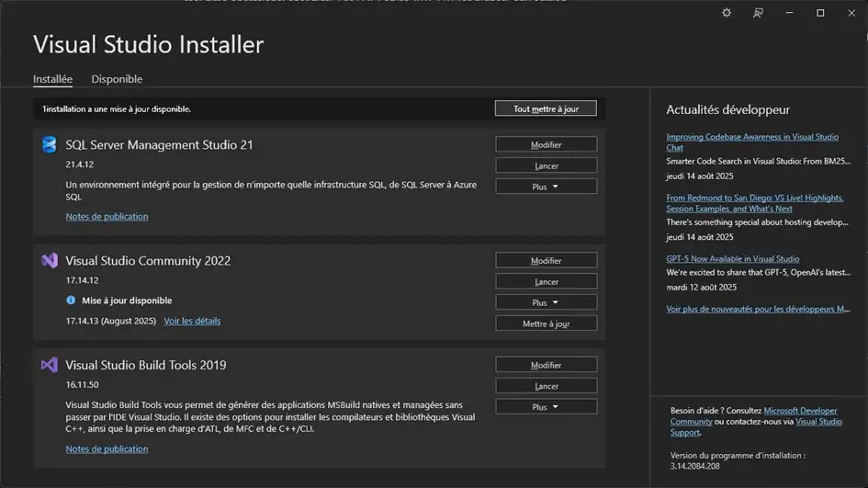This screenshot has height=488, width=868.
Task: Expand Plus dropdown for SQL Server Management Studio
Action: point(547,187)
